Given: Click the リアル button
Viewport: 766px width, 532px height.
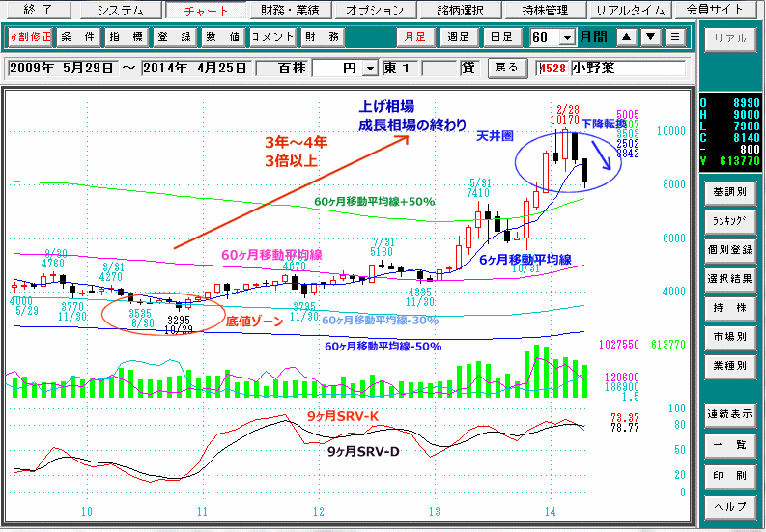Looking at the screenshot, I should point(730,39).
